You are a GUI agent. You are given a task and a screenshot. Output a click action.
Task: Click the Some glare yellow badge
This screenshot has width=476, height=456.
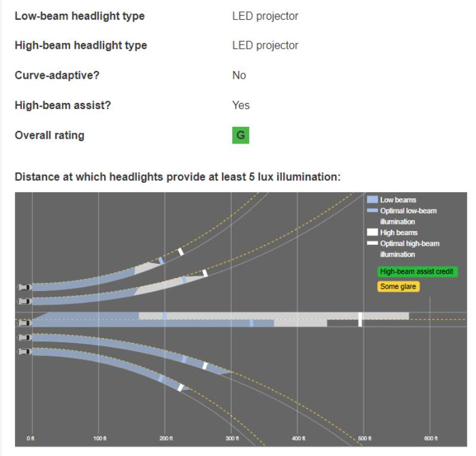point(398,286)
